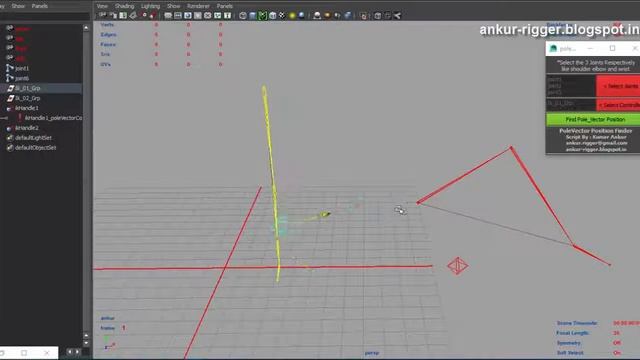The width and height of the screenshot is (640, 360).
Task: Open the viewport Renderer menu
Action: click(x=198, y=6)
